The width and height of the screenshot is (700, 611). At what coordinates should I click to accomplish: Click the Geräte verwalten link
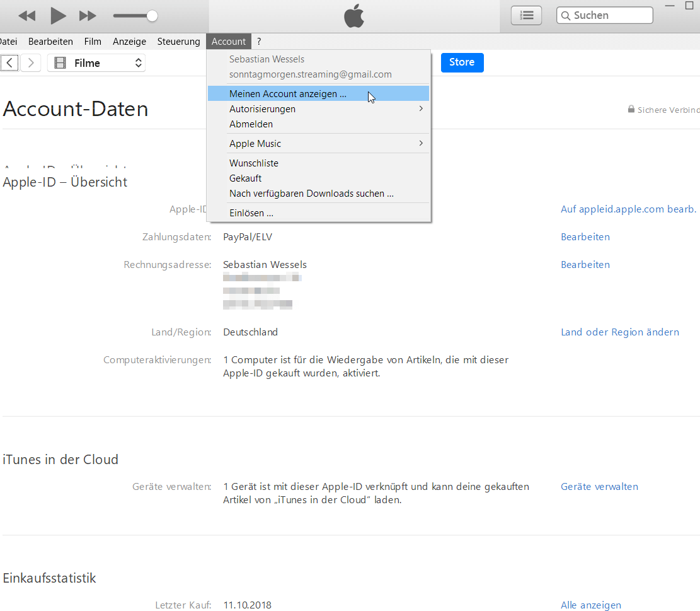pos(600,486)
